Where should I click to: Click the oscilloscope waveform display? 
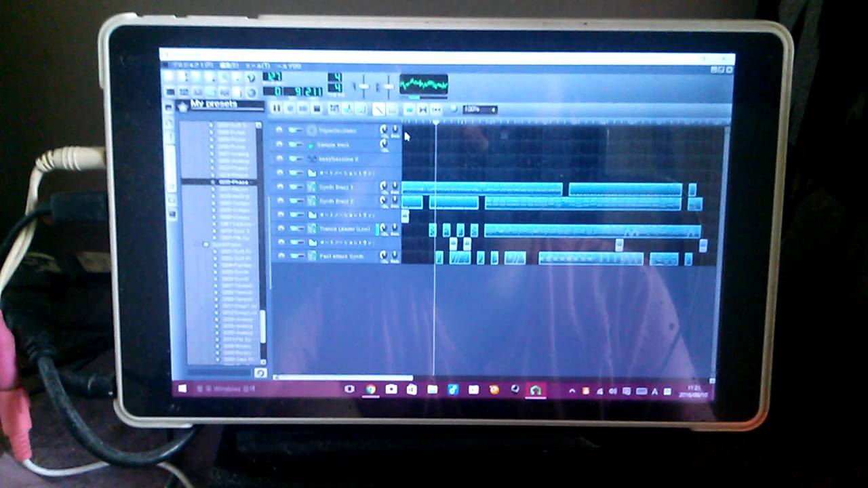pyautogui.click(x=424, y=85)
